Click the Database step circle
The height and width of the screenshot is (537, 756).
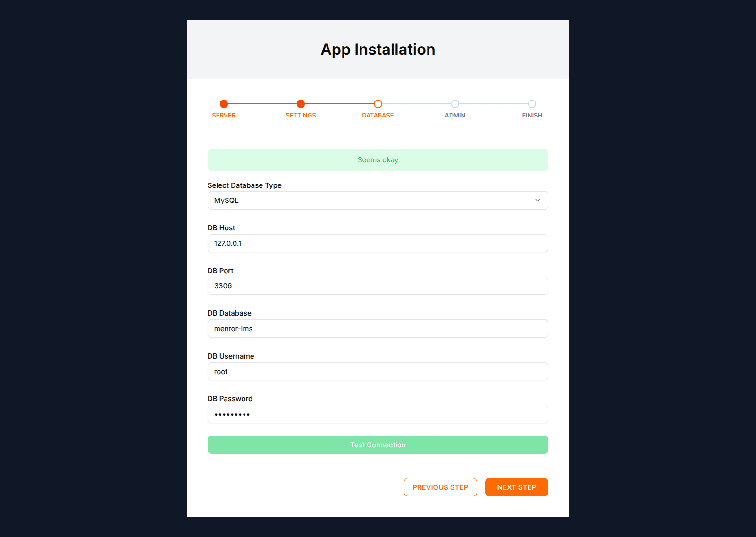(378, 104)
